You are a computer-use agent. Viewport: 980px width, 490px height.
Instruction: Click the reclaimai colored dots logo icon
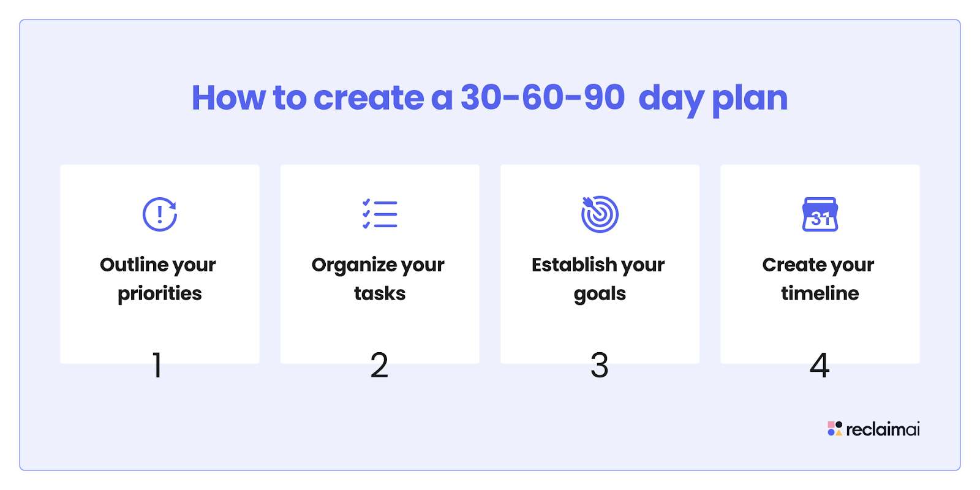(x=835, y=429)
